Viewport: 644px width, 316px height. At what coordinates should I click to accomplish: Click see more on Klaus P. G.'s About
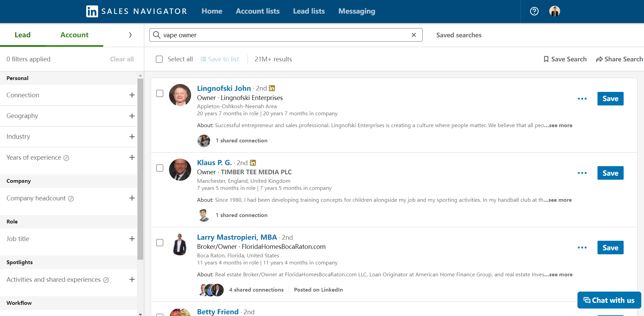click(x=558, y=200)
